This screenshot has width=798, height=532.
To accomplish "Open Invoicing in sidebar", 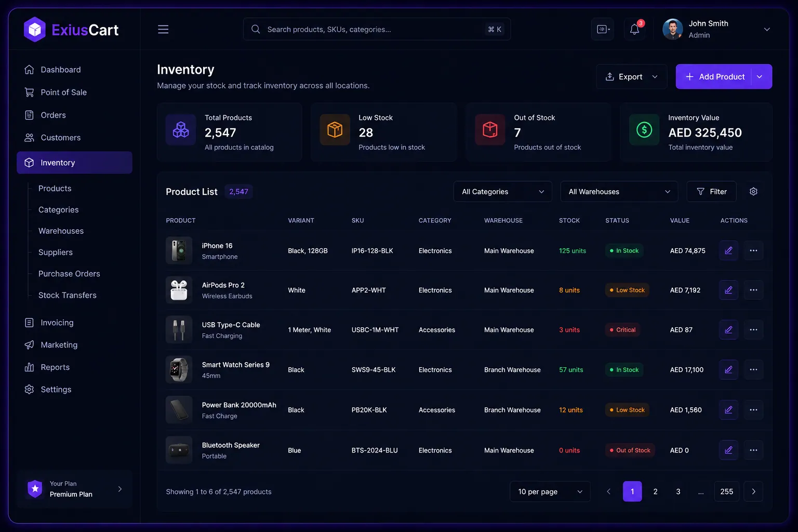I will [74, 323].
